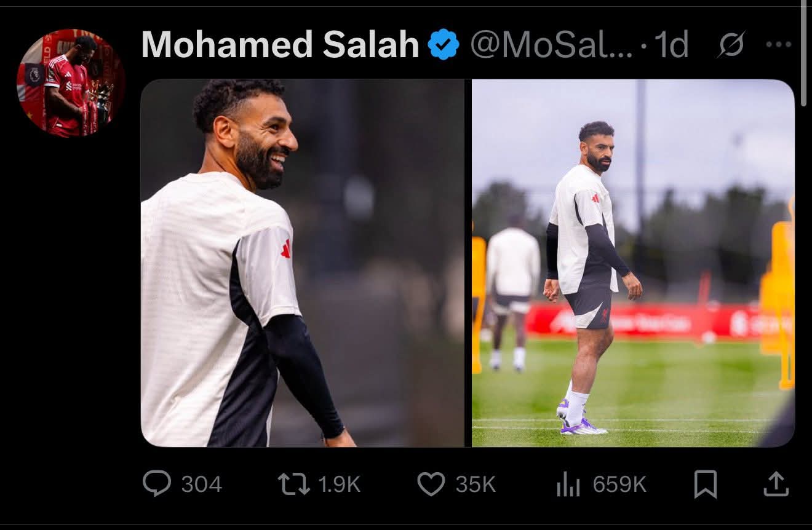The height and width of the screenshot is (530, 812).
Task: Like the post with heart icon
Action: tap(431, 484)
